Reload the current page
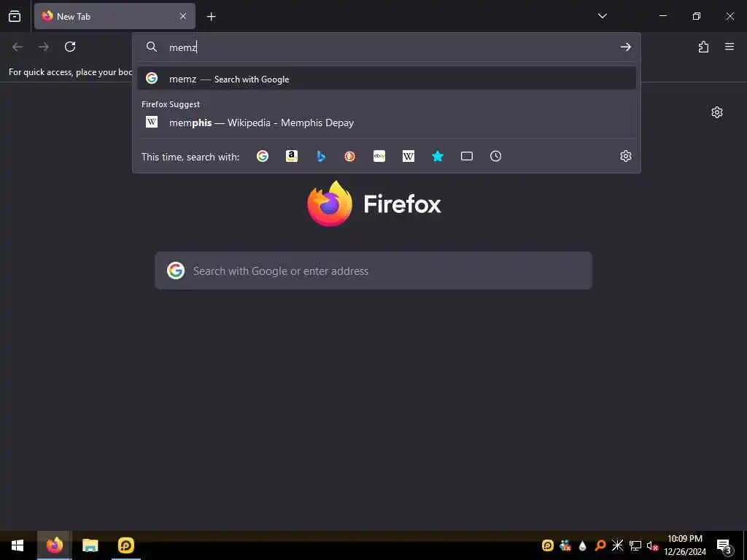This screenshot has width=747, height=560. click(x=70, y=47)
